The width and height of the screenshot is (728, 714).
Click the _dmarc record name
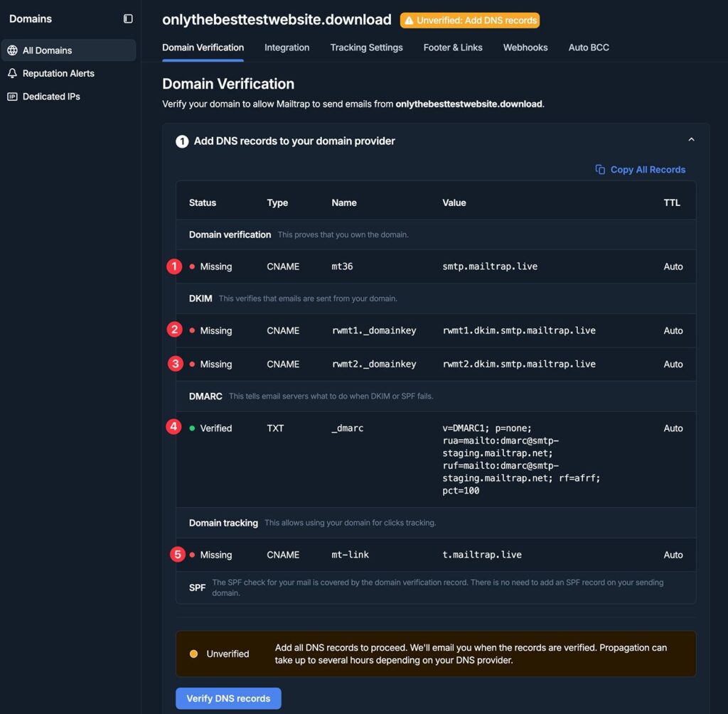(x=347, y=428)
